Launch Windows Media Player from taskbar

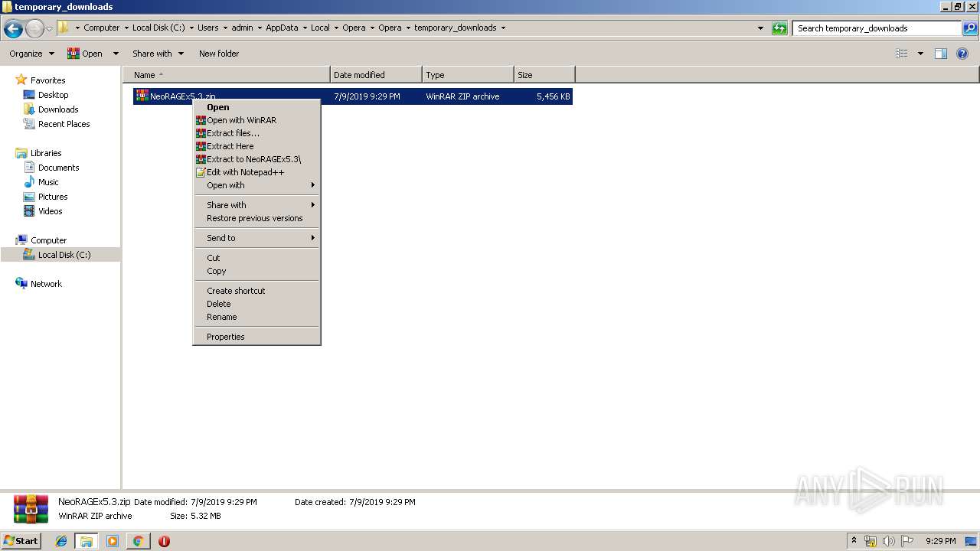pyautogui.click(x=113, y=541)
